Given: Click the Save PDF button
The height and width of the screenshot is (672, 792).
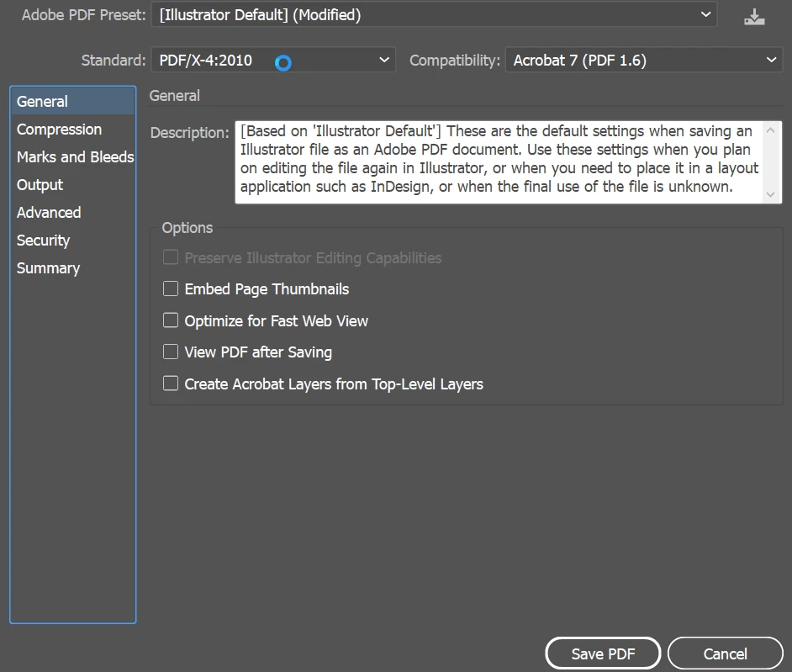Looking at the screenshot, I should click(603, 653).
